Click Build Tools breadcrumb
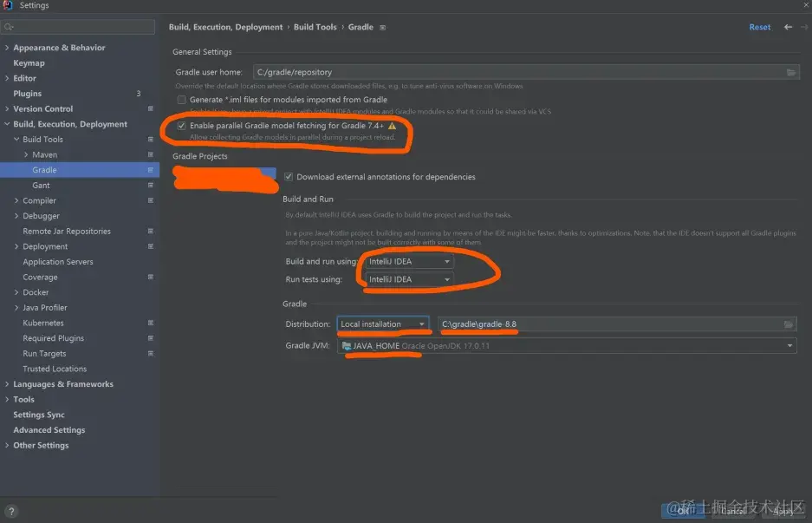The image size is (812, 523). [x=315, y=27]
